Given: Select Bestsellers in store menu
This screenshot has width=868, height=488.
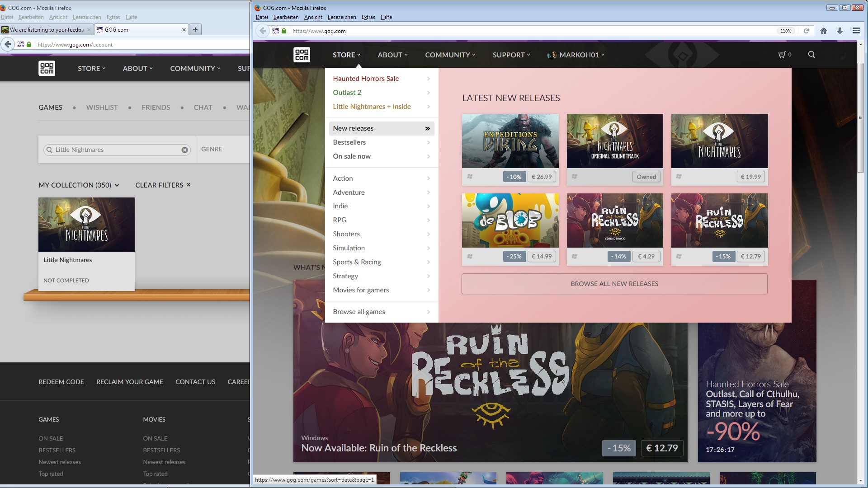Looking at the screenshot, I should point(349,142).
